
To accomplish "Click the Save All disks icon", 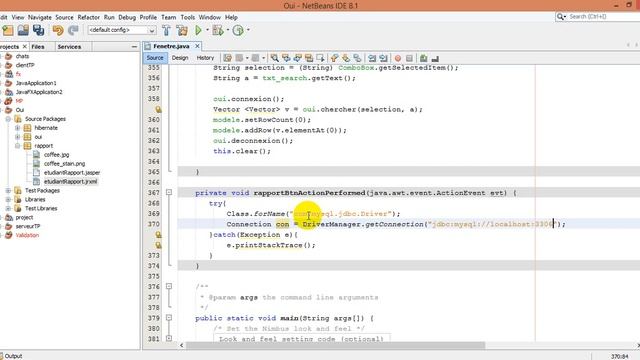I will pyautogui.click(x=39, y=30).
